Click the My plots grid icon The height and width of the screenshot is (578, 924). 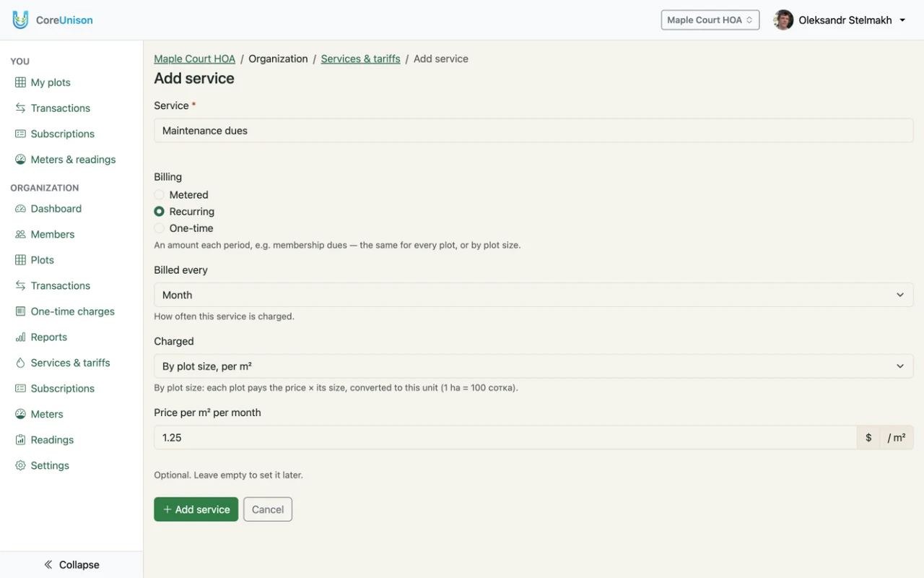pyautogui.click(x=20, y=82)
